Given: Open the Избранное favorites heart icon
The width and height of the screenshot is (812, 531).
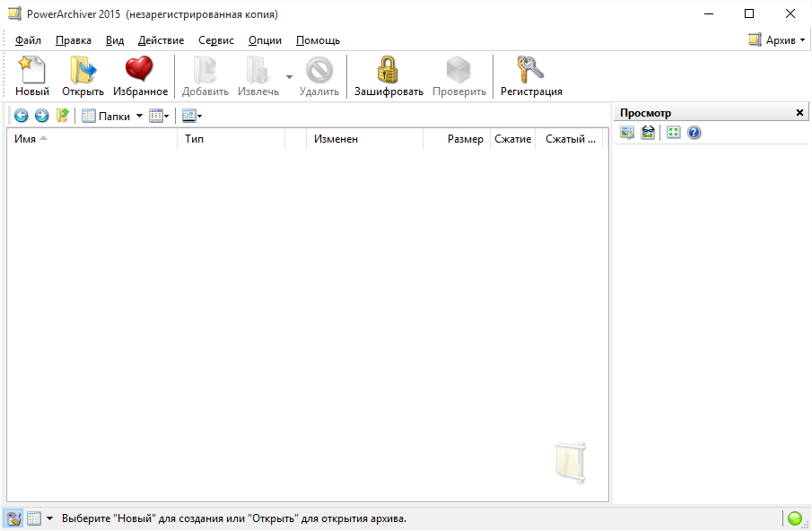Looking at the screenshot, I should (140, 76).
